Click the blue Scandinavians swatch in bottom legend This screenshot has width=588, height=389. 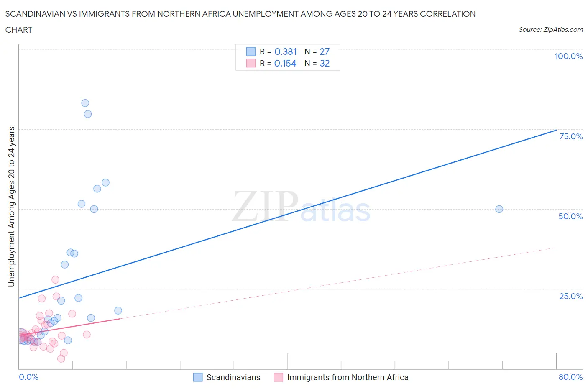pos(198,377)
